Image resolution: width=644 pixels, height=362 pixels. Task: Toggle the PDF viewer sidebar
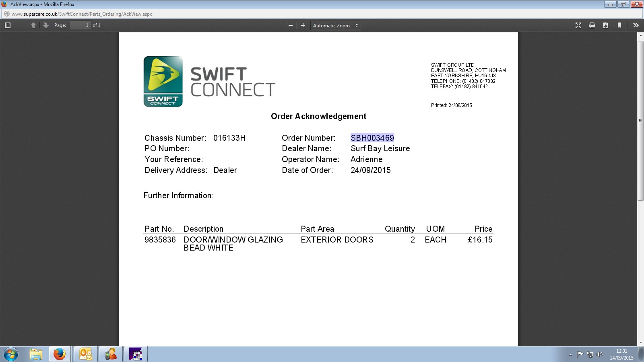click(x=7, y=25)
